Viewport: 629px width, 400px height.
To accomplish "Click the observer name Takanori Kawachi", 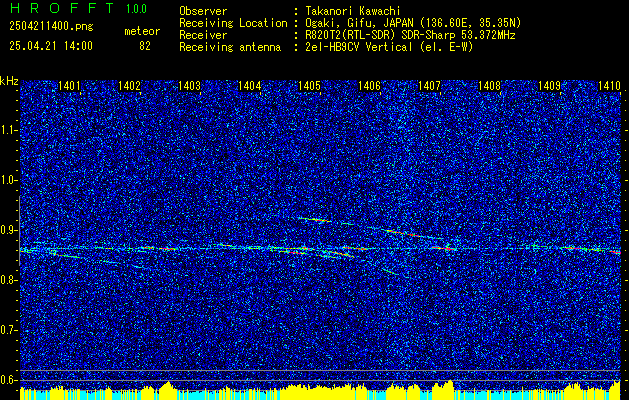I will coord(353,11).
